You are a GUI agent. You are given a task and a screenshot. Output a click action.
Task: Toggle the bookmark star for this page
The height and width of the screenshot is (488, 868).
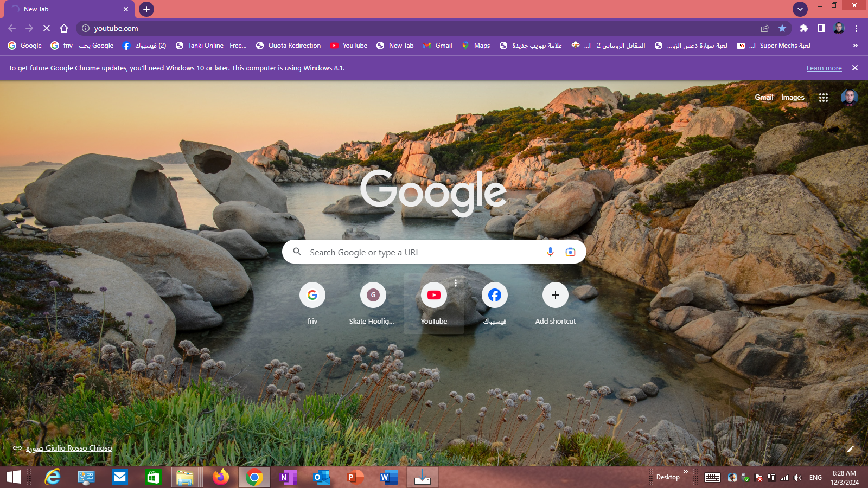tap(782, 28)
